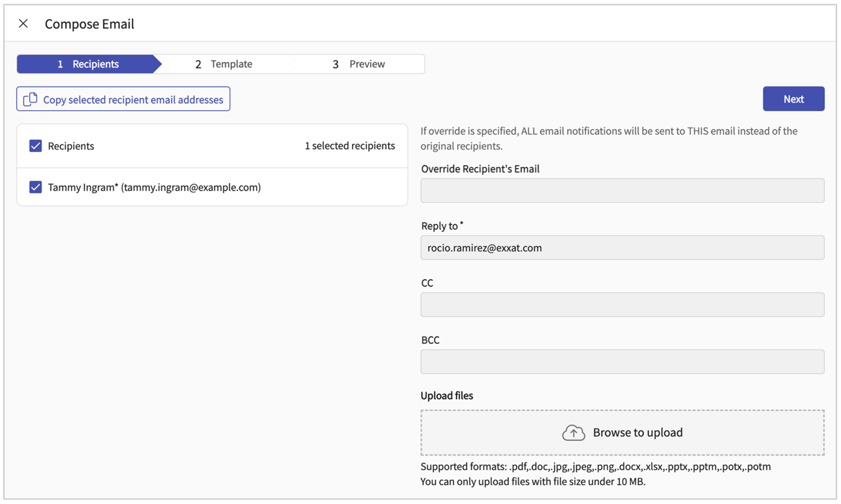
Task: Click inside the BCC field
Action: tap(622, 362)
